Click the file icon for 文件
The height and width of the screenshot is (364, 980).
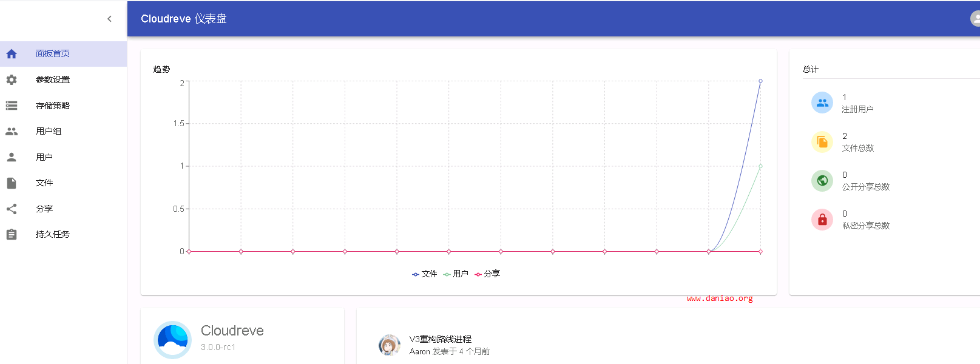tap(12, 183)
